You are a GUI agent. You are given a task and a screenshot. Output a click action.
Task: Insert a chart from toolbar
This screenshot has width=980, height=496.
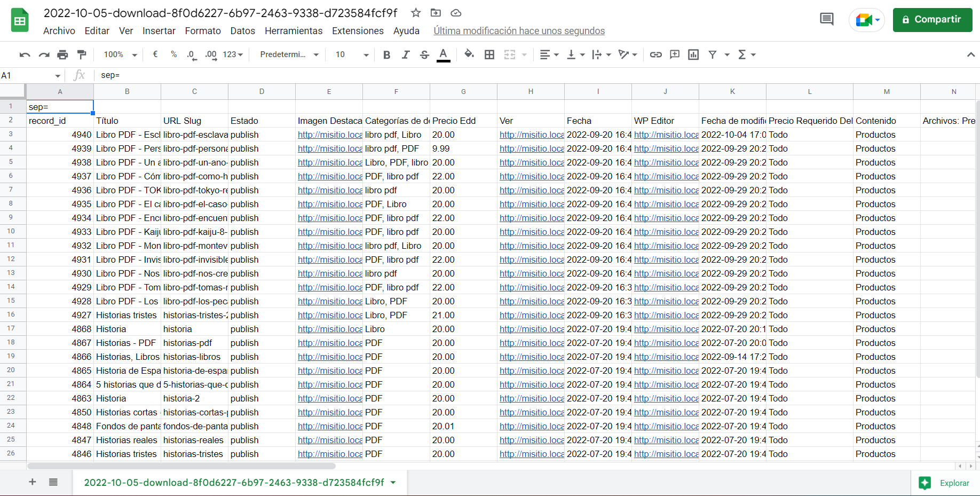[693, 54]
